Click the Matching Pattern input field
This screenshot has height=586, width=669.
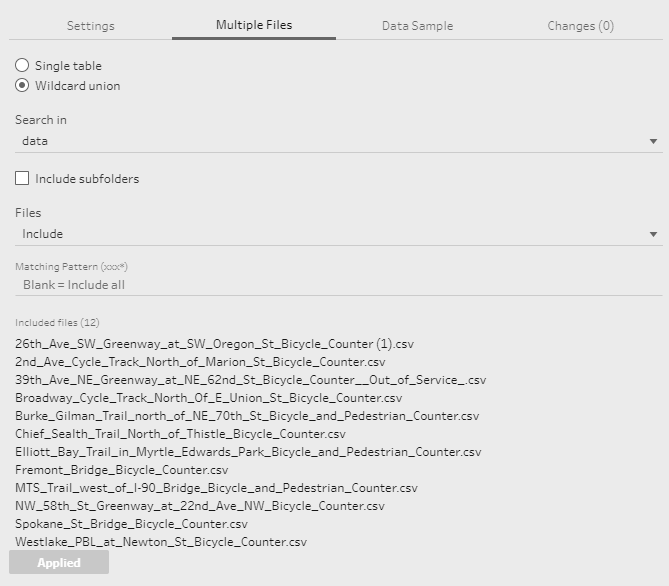(339, 285)
